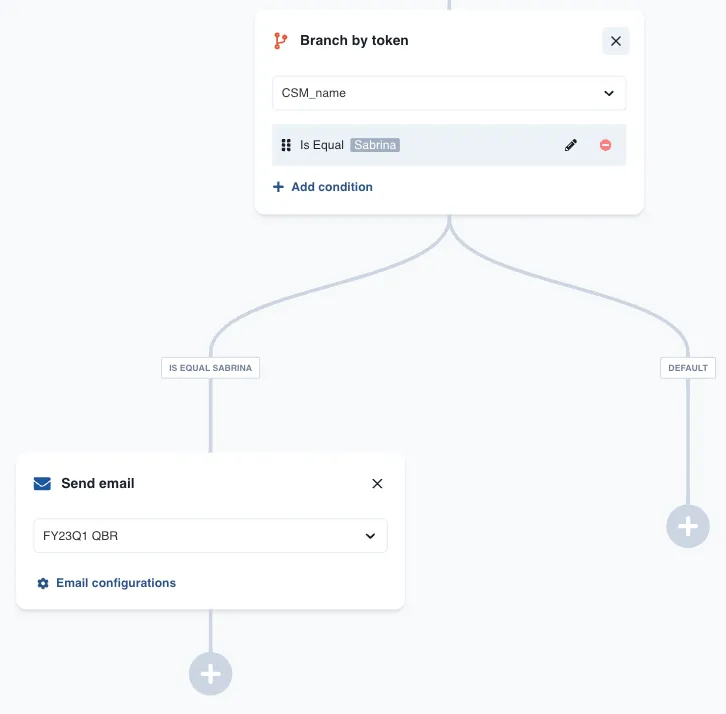
Task: Close the Branch by token card
Action: tap(616, 41)
